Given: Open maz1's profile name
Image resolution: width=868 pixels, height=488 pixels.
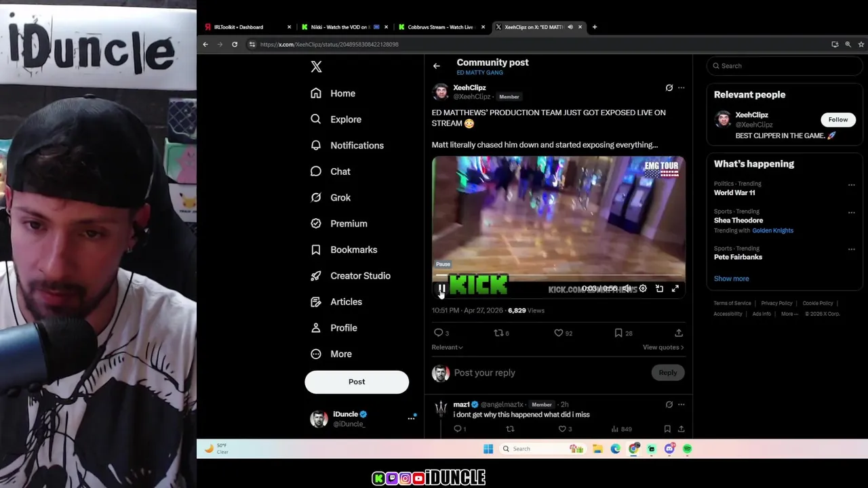Looking at the screenshot, I should pyautogui.click(x=461, y=405).
